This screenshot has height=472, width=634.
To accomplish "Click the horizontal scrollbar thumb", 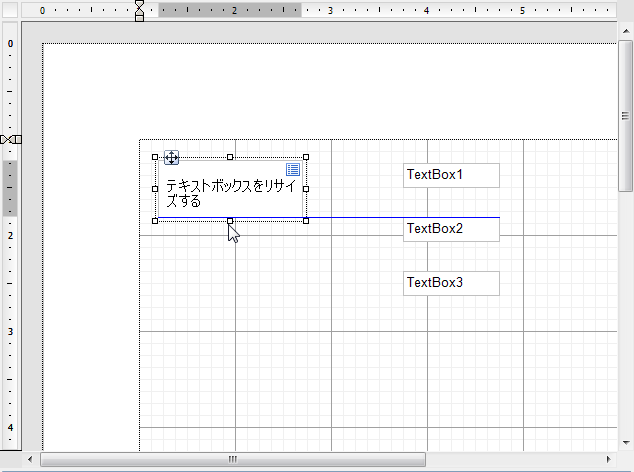I will (232, 460).
